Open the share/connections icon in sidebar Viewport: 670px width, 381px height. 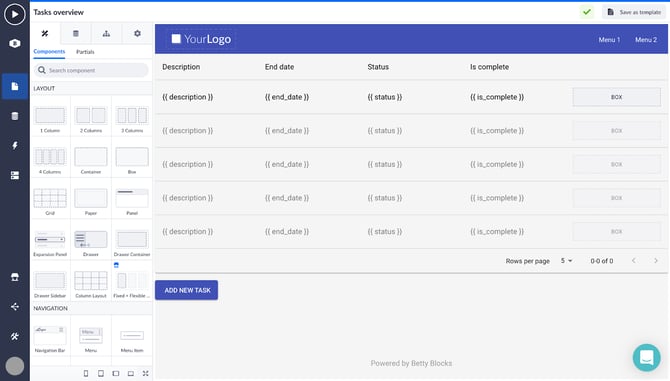tap(15, 307)
